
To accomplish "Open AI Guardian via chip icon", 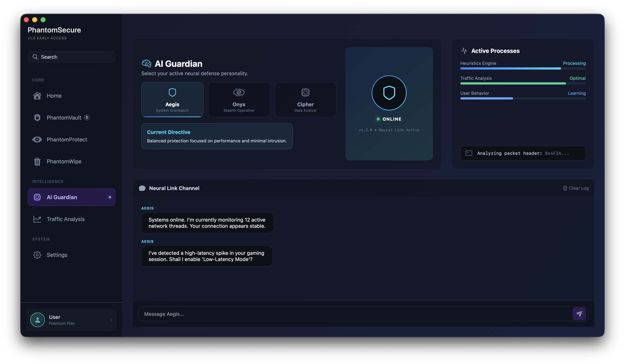I will coord(37,197).
